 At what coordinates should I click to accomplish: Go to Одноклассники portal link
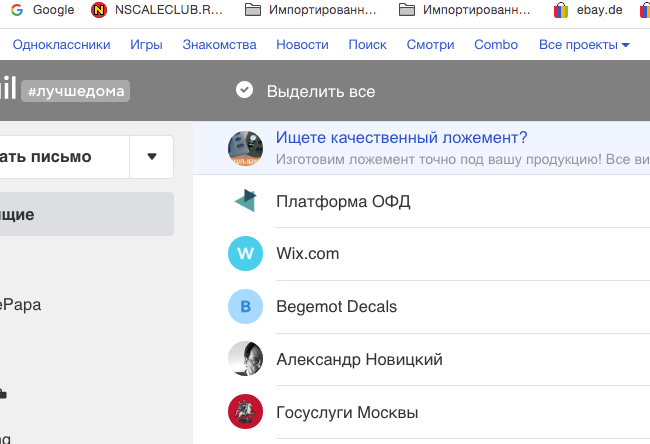pos(61,44)
